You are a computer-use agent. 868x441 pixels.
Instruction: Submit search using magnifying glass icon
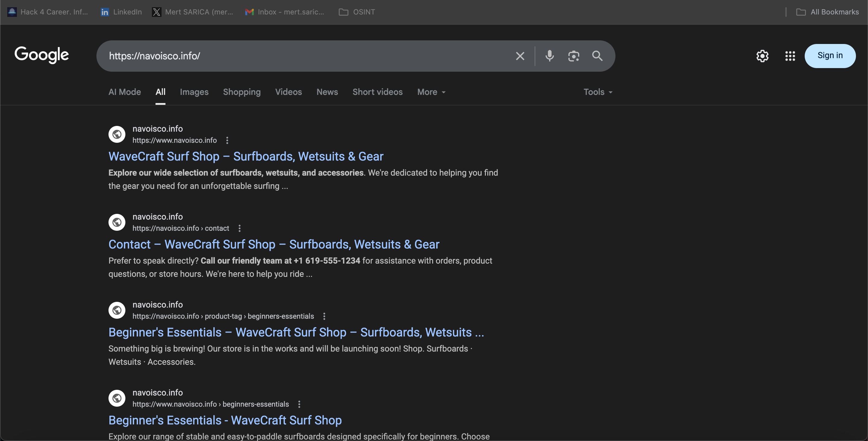click(x=597, y=56)
